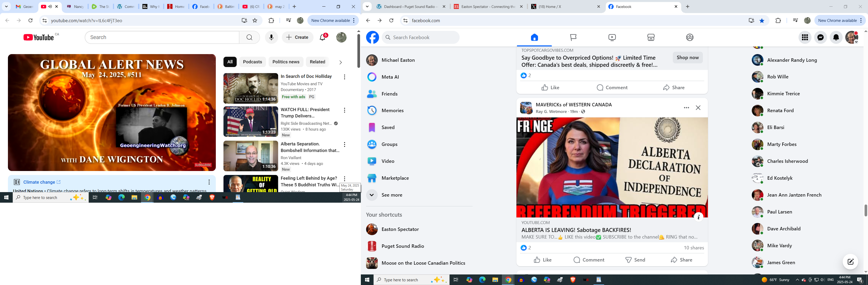Open Facebook Messenger icon

point(820,37)
